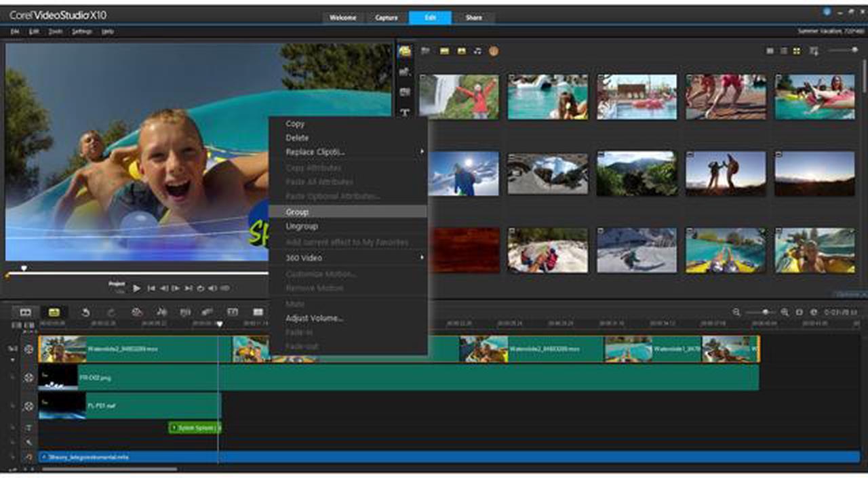Switch to Storyboard view
868x478 pixels.
pyautogui.click(x=26, y=312)
